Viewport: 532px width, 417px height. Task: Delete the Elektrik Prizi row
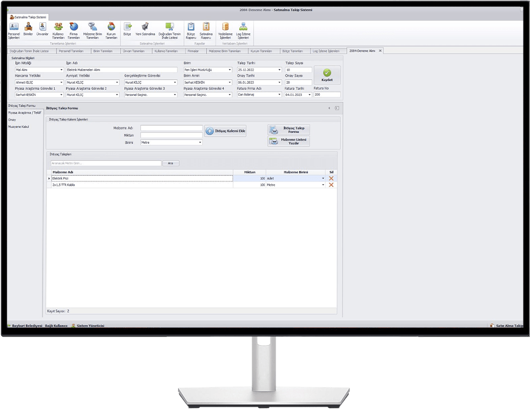331,179
